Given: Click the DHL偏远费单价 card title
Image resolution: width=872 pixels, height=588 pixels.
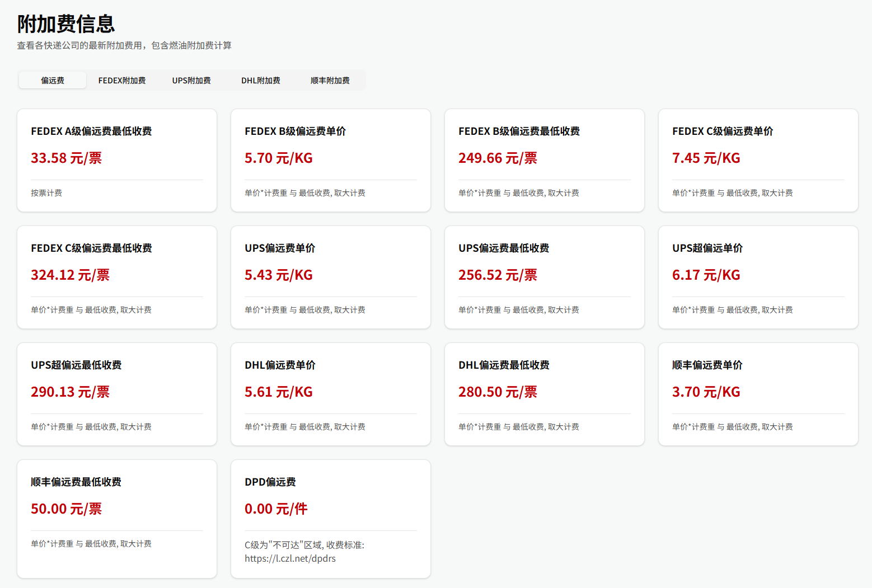Looking at the screenshot, I should click(280, 365).
